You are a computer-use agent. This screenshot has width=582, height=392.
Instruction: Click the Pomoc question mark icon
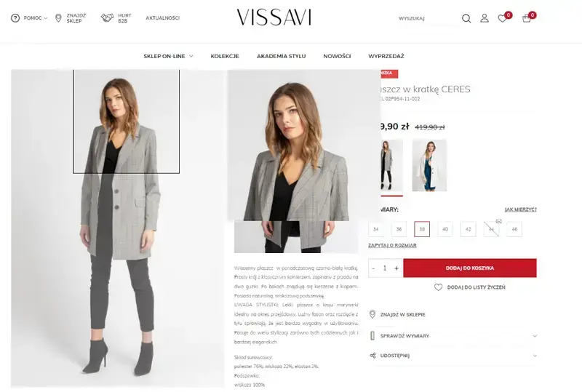(x=15, y=17)
